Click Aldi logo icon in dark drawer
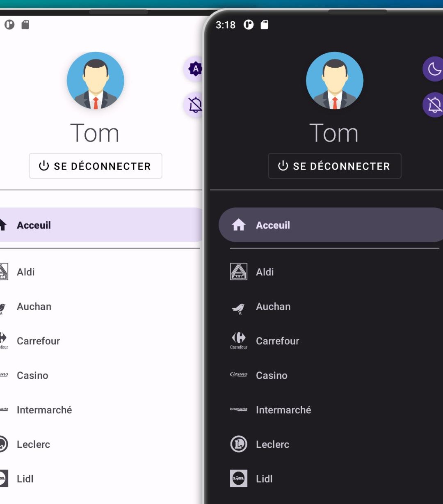 click(239, 272)
